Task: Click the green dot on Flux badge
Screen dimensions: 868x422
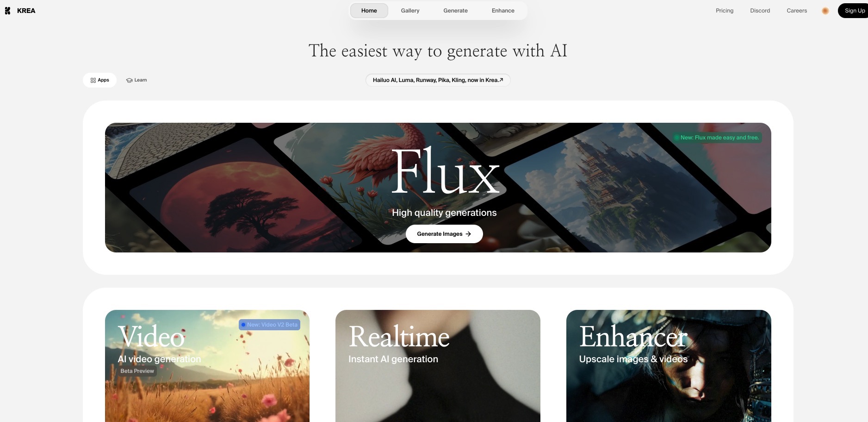Action: coord(676,138)
